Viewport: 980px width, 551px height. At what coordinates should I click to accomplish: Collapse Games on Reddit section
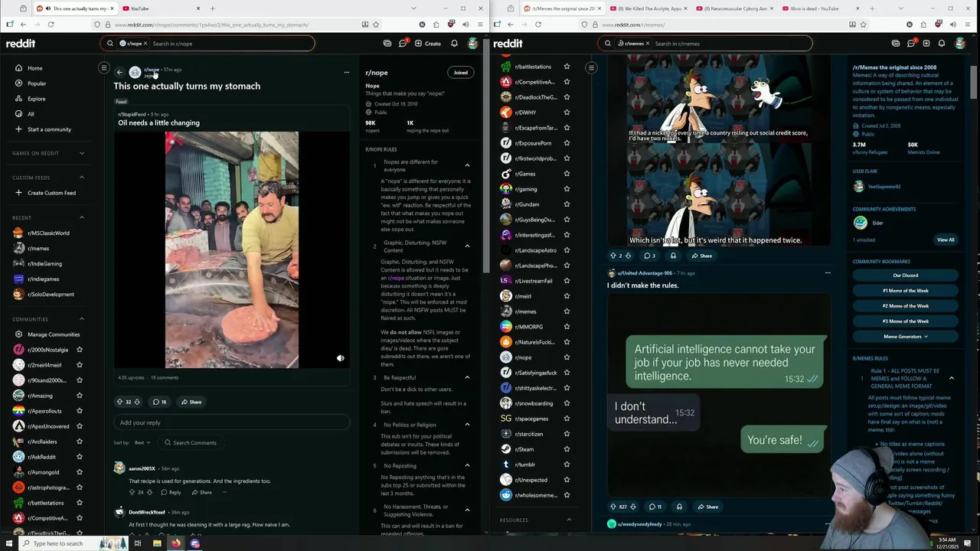(x=82, y=153)
